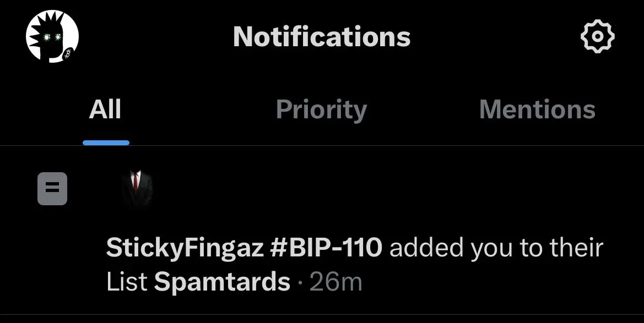Tap the Notifications header title
This screenshot has height=323, width=644.
tap(322, 36)
